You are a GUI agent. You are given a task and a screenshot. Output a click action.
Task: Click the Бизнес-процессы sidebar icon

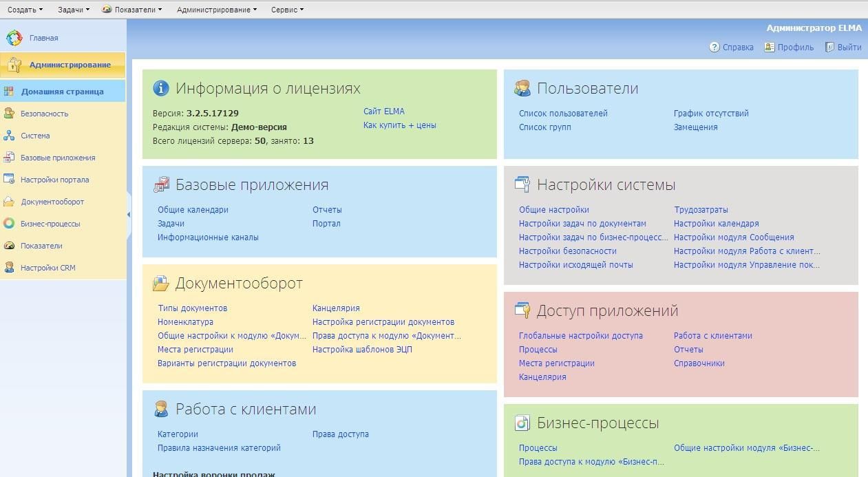tap(9, 224)
